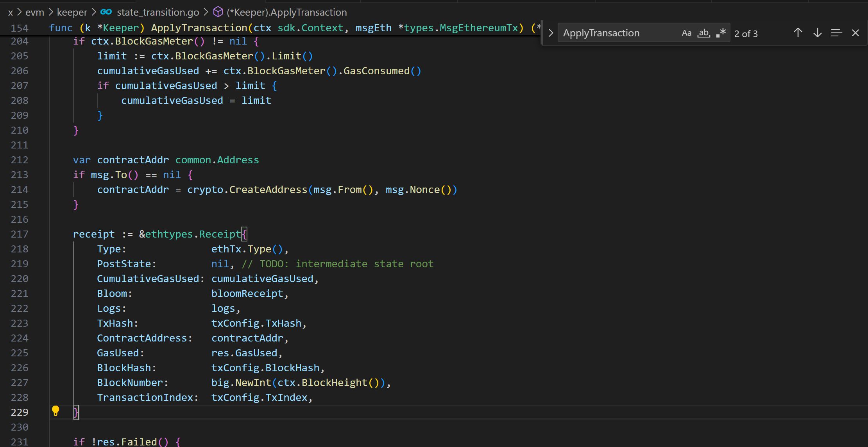Click 'msg.Nonce()' on line 214

[419, 190]
